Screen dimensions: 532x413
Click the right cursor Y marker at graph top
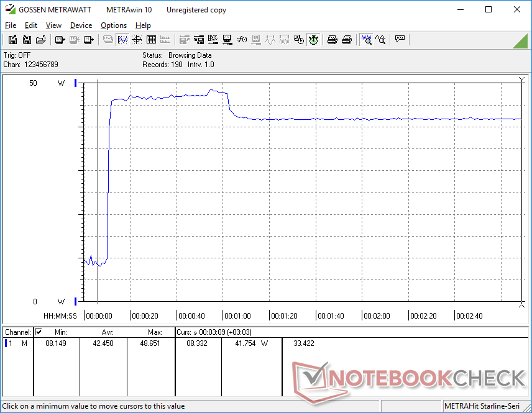522,79
